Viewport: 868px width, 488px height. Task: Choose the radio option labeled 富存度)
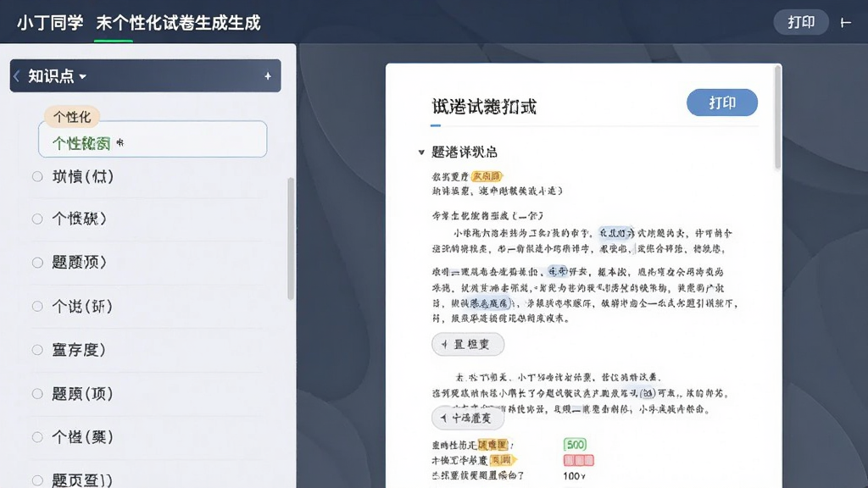tap(37, 350)
